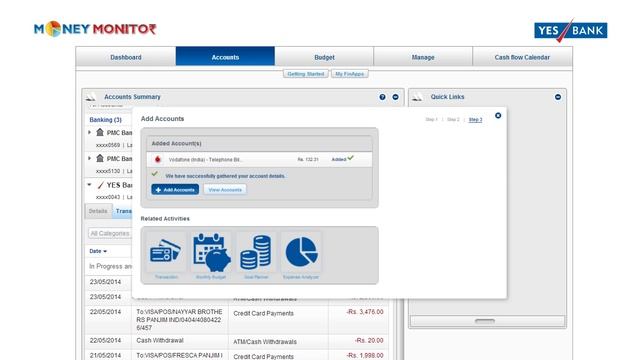Click the Money Monitor logo

click(x=95, y=29)
